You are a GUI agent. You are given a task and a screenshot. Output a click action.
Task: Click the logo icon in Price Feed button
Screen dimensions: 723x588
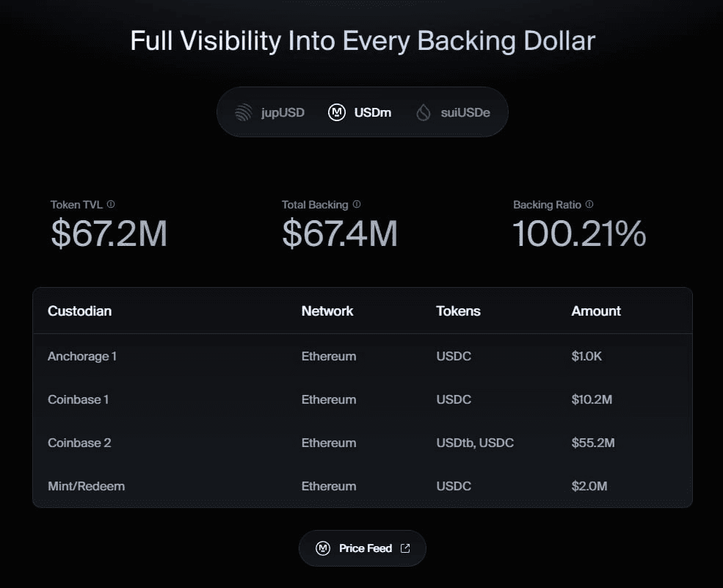(x=323, y=548)
